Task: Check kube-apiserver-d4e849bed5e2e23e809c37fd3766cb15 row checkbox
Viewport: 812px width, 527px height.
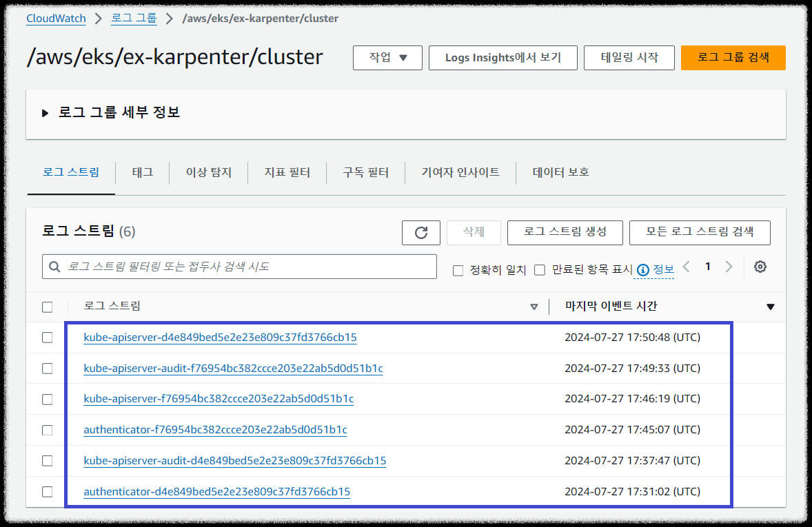Action: (47, 338)
